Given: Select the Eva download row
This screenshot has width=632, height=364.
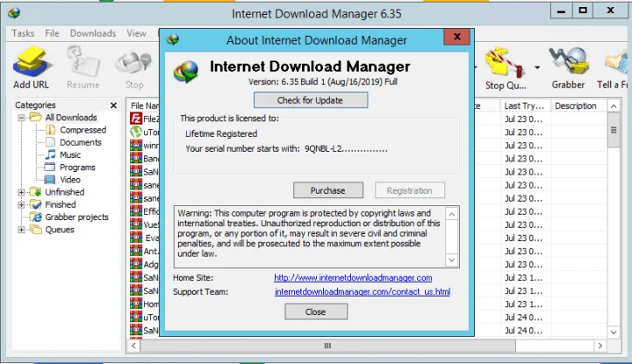Looking at the screenshot, I should click(144, 238).
